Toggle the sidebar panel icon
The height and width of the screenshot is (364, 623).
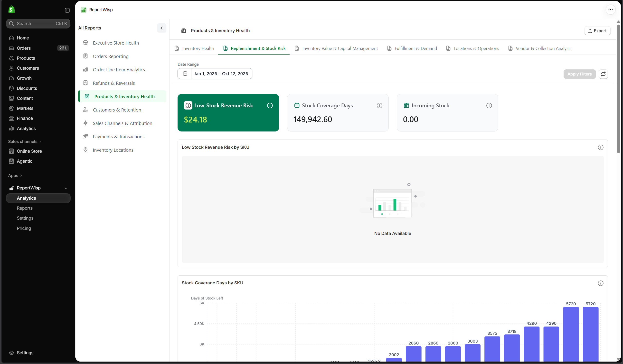coord(67,10)
